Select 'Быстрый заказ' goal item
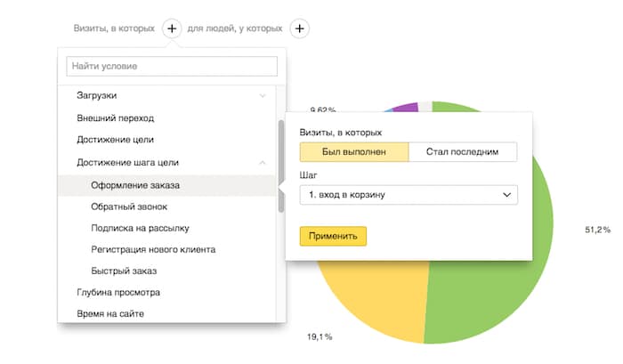This screenshot has width=623, height=364. point(124,271)
